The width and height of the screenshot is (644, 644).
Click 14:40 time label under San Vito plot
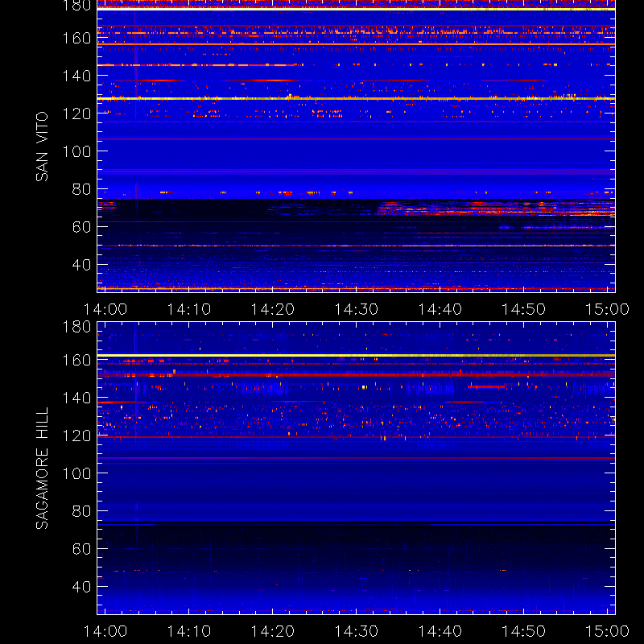click(x=440, y=309)
